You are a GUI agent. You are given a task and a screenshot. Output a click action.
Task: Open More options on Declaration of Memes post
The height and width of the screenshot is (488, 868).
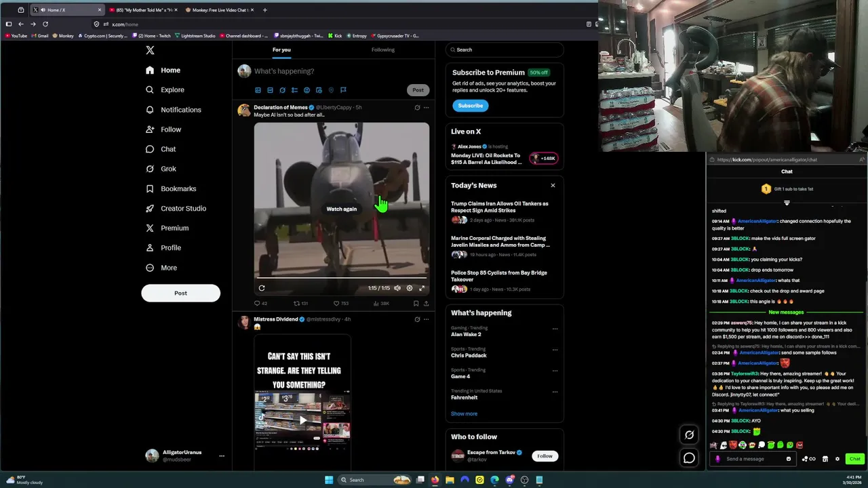point(426,107)
